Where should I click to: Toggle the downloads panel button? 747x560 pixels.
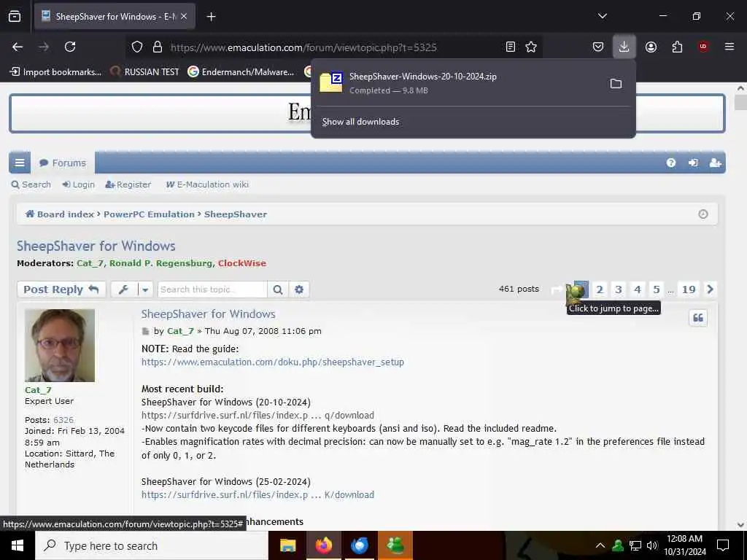click(x=624, y=47)
